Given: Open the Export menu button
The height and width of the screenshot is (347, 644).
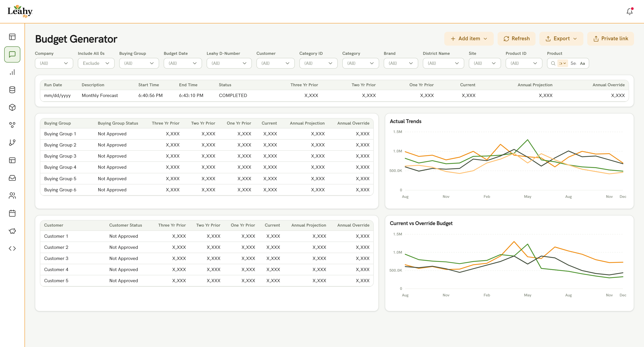Looking at the screenshot, I should pos(561,39).
